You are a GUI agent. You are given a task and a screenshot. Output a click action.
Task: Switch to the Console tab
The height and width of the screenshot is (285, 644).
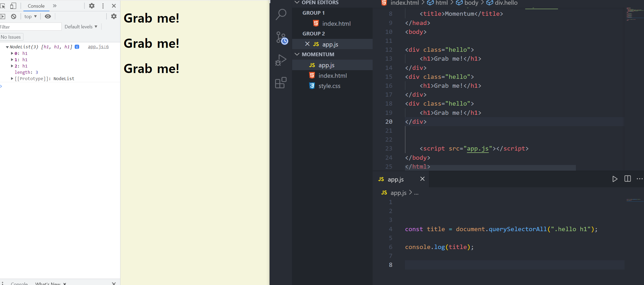point(36,6)
